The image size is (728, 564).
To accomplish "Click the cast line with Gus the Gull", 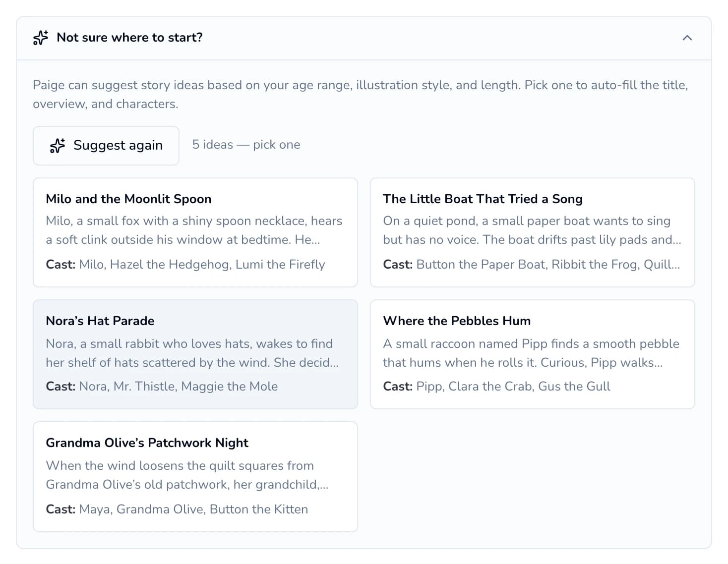I will point(496,387).
